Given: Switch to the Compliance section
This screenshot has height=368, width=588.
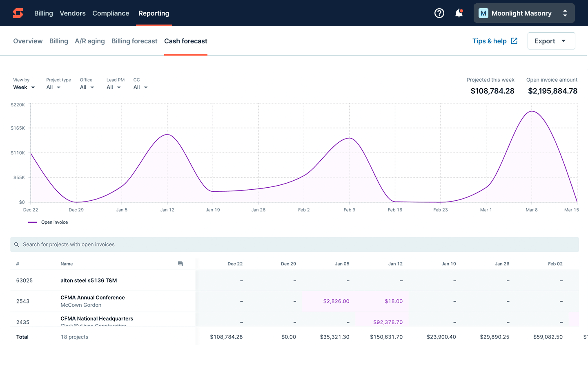Looking at the screenshot, I should tap(111, 13).
